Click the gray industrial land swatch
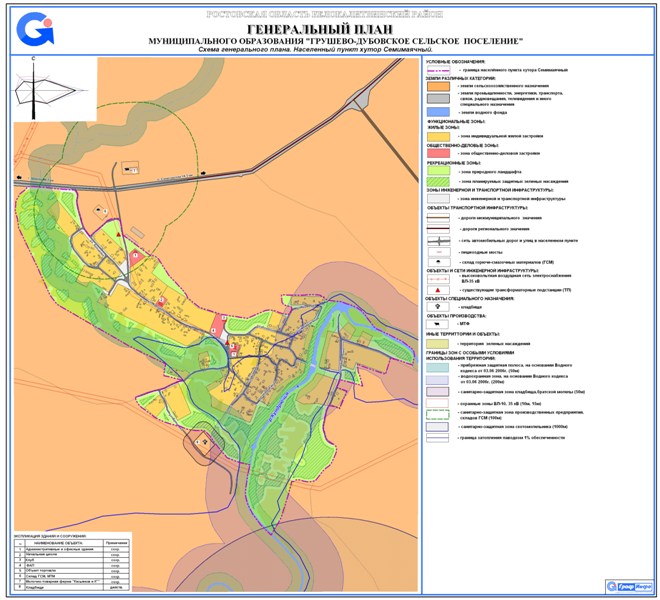660x600 pixels. click(440, 100)
